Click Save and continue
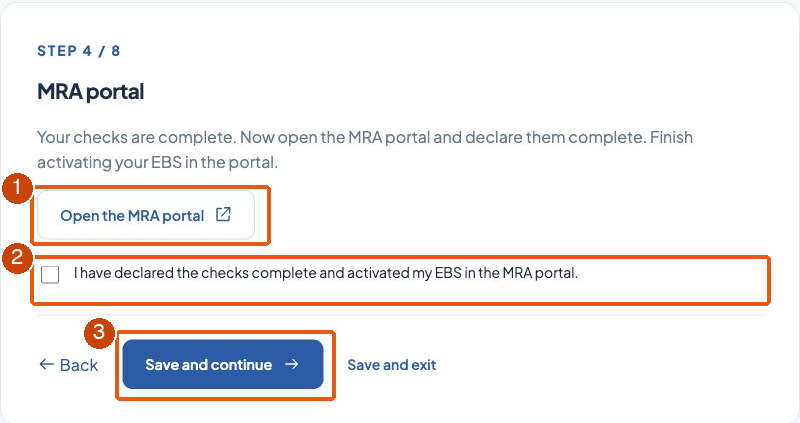 point(223,364)
